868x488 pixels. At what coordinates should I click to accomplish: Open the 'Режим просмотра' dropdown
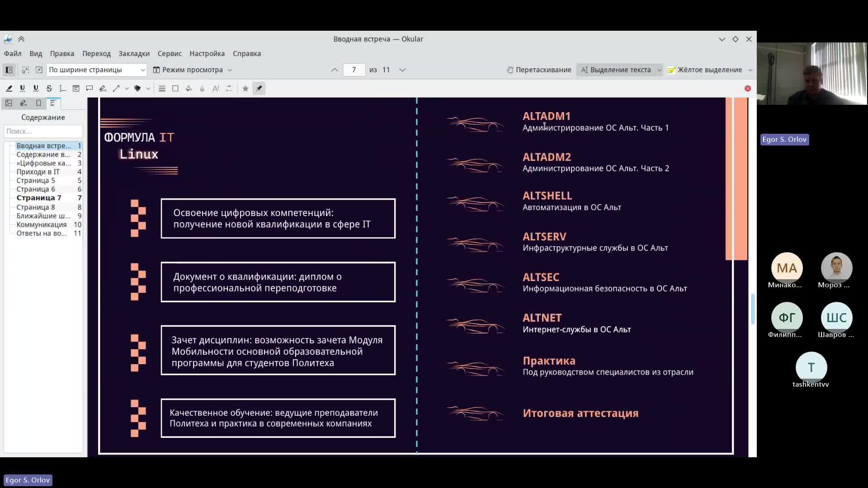tap(193, 70)
